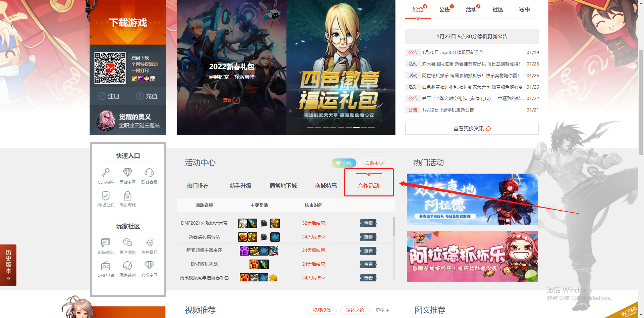644x318 pixels.
Task: Select the first carousel indicator dash
Action: 310,127
